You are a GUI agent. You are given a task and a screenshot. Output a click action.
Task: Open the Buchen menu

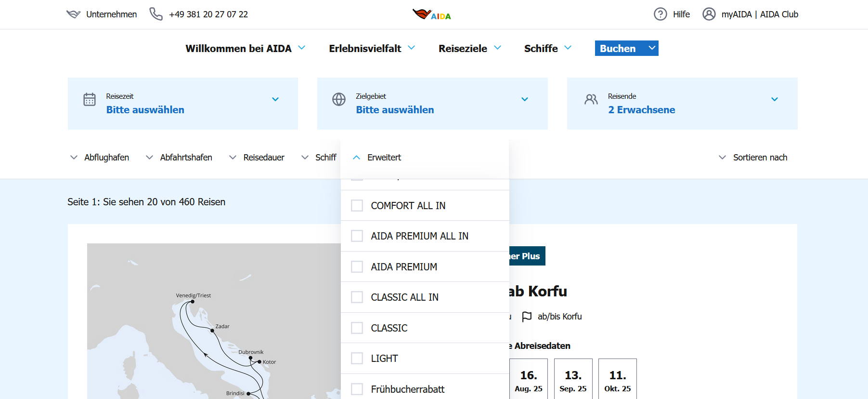627,48
